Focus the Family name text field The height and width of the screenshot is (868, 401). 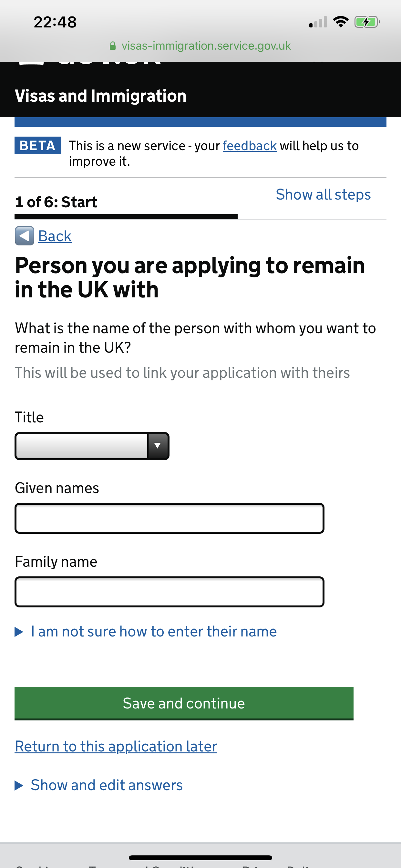170,592
